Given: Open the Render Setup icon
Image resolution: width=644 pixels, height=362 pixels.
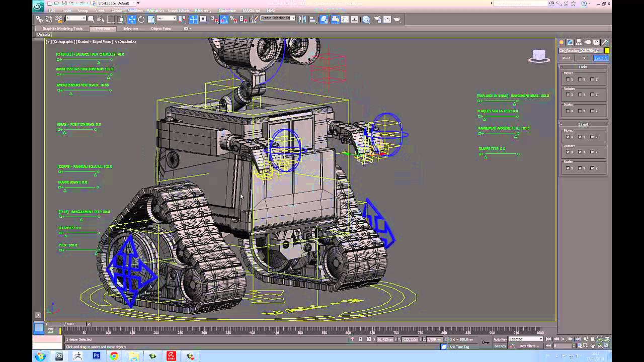Looking at the screenshot, I should (377, 19).
